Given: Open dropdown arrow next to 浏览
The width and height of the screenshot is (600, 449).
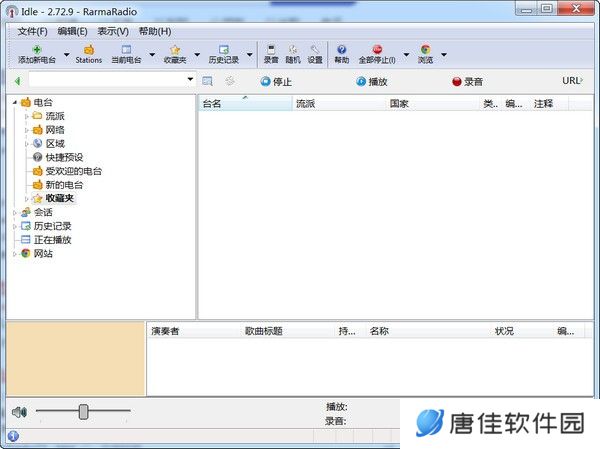Looking at the screenshot, I should pyautogui.click(x=444, y=54).
